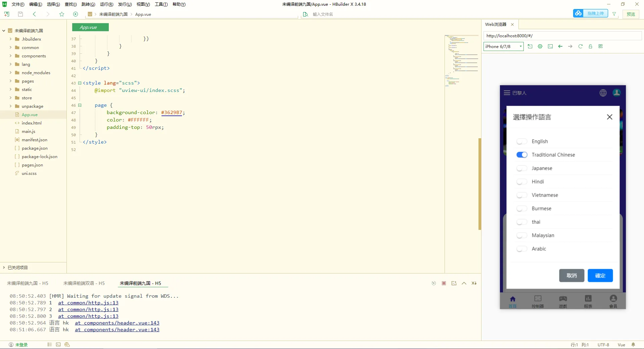Open the user avatar icon in app header
The height and width of the screenshot is (349, 644).
click(x=616, y=93)
